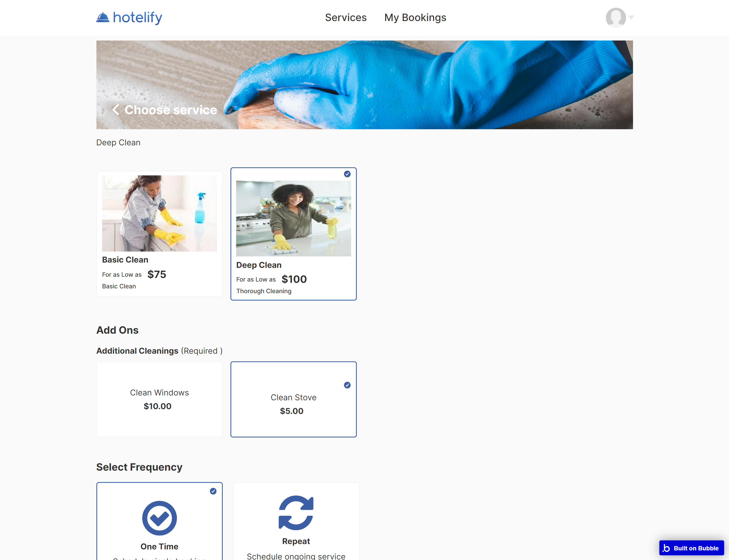The height and width of the screenshot is (560, 729).
Task: Click the blue glove banner image
Action: click(x=364, y=85)
